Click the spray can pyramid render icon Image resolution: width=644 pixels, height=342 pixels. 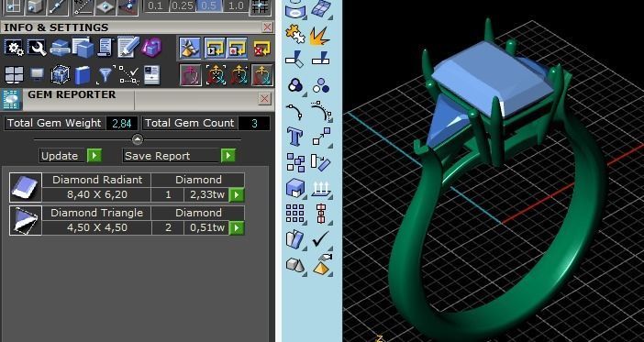coord(322,265)
